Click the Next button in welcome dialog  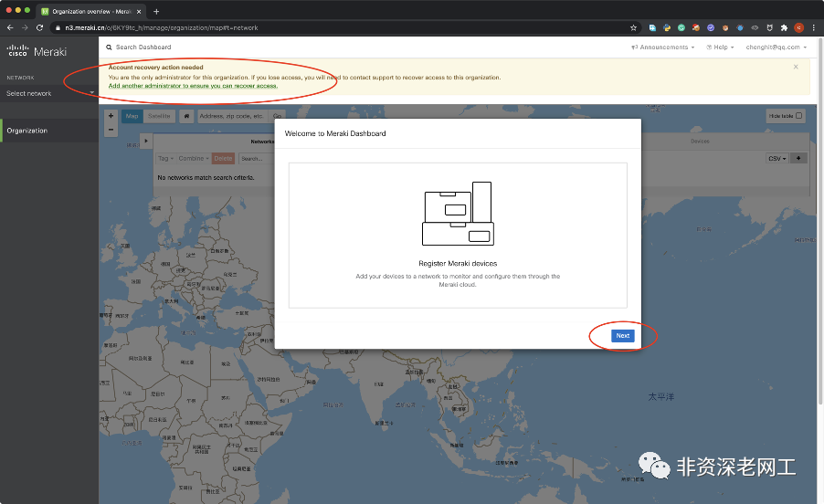(x=623, y=335)
